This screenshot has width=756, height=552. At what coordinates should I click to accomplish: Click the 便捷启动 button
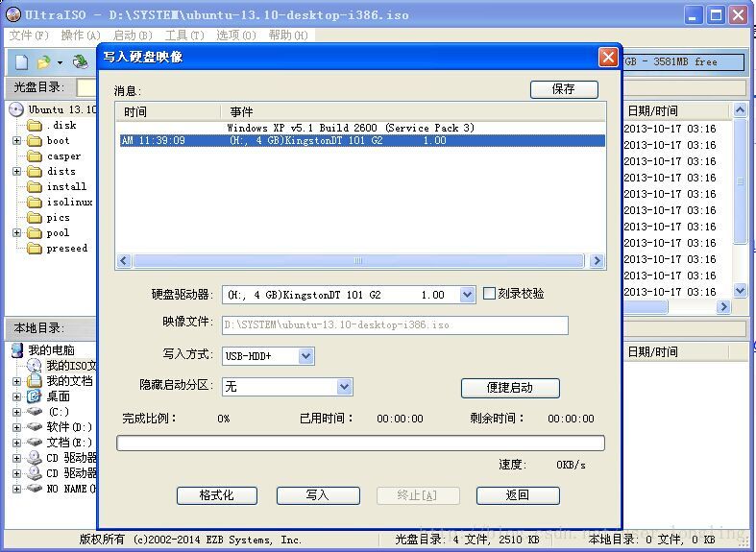click(x=510, y=388)
